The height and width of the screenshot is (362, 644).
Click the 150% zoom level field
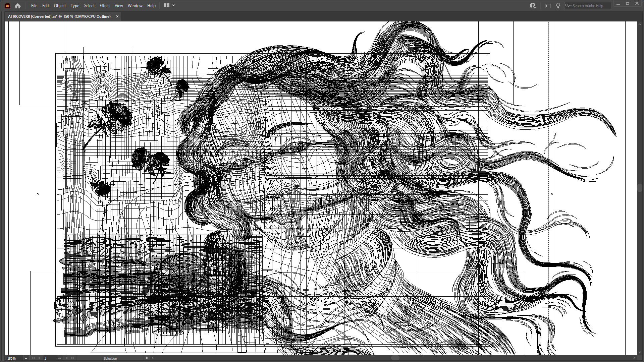click(x=14, y=358)
